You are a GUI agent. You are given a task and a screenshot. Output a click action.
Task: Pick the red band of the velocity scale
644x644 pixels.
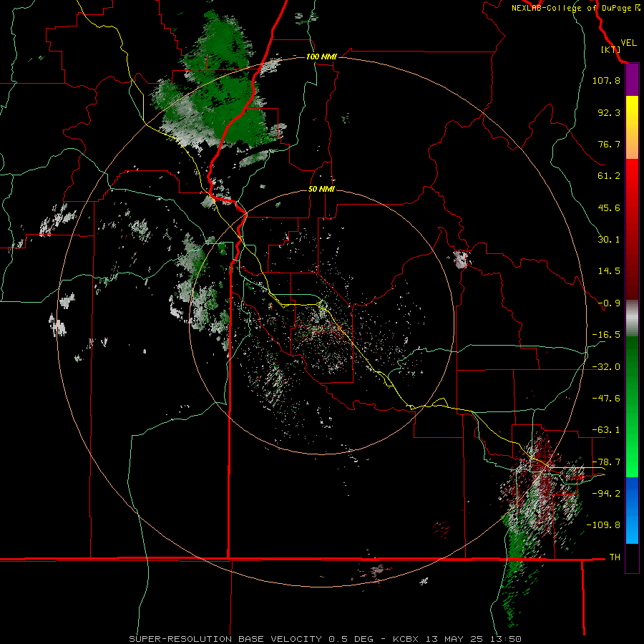(632, 229)
